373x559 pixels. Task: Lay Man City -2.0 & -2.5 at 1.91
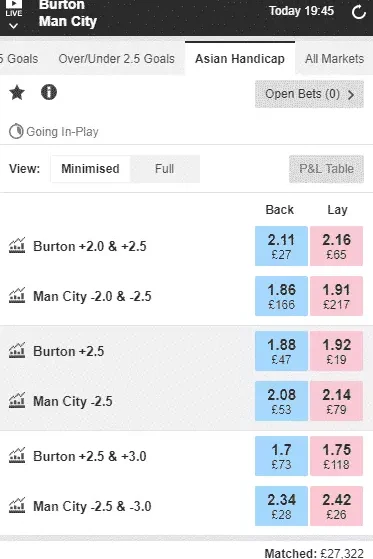(x=336, y=296)
